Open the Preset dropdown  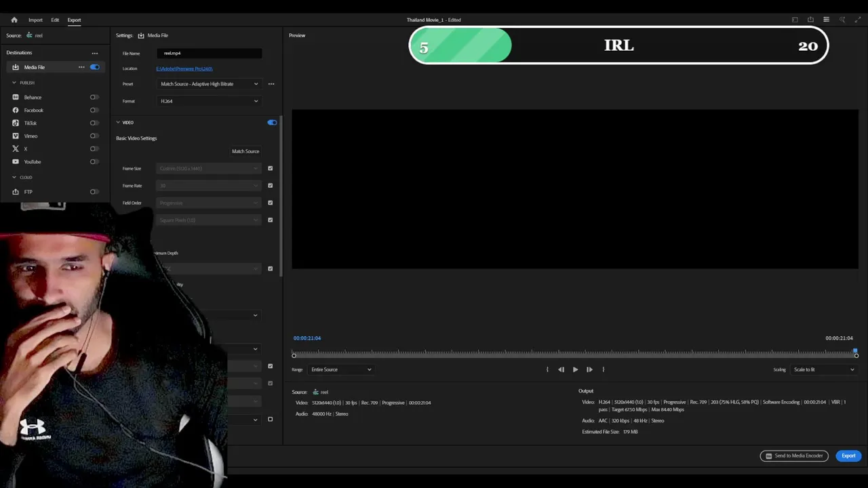[209, 84]
